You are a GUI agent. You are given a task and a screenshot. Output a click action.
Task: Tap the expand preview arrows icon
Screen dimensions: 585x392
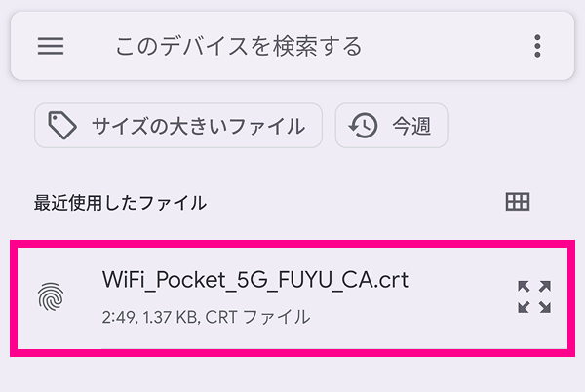pyautogui.click(x=533, y=296)
